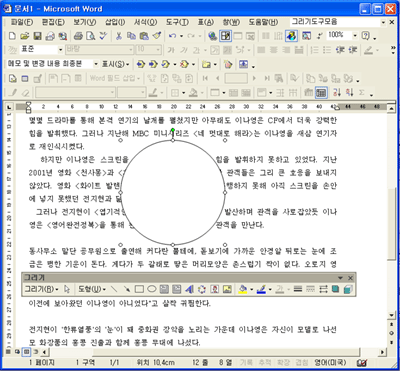This screenshot has height=371, width=400.
Task: Select the Line drawing tool
Action: point(114,289)
